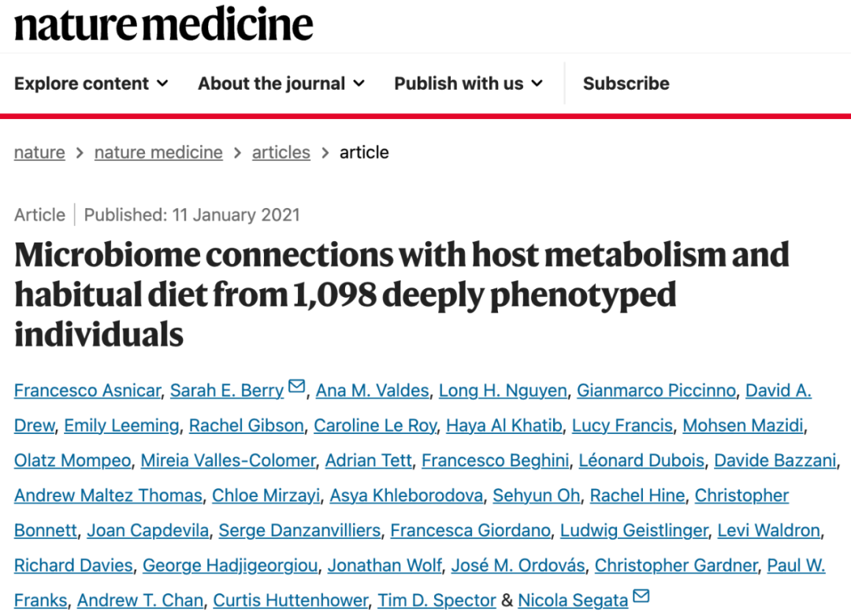View author Mireia Valles-Colomer
Screen dimensions: 851x616
[228, 460]
